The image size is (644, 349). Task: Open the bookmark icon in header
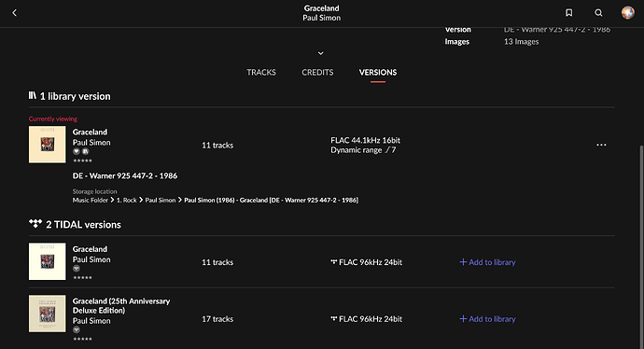point(568,13)
